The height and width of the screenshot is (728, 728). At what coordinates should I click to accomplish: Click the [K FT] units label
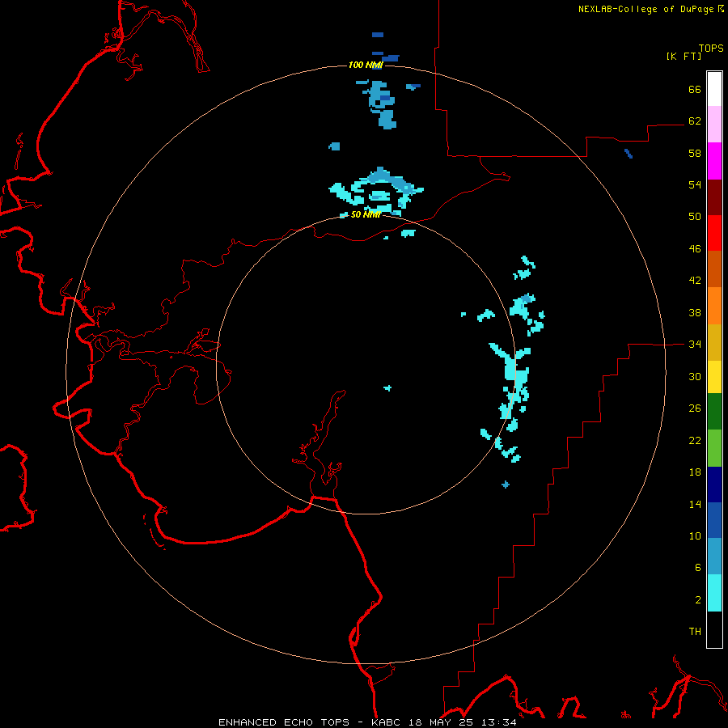click(x=684, y=56)
